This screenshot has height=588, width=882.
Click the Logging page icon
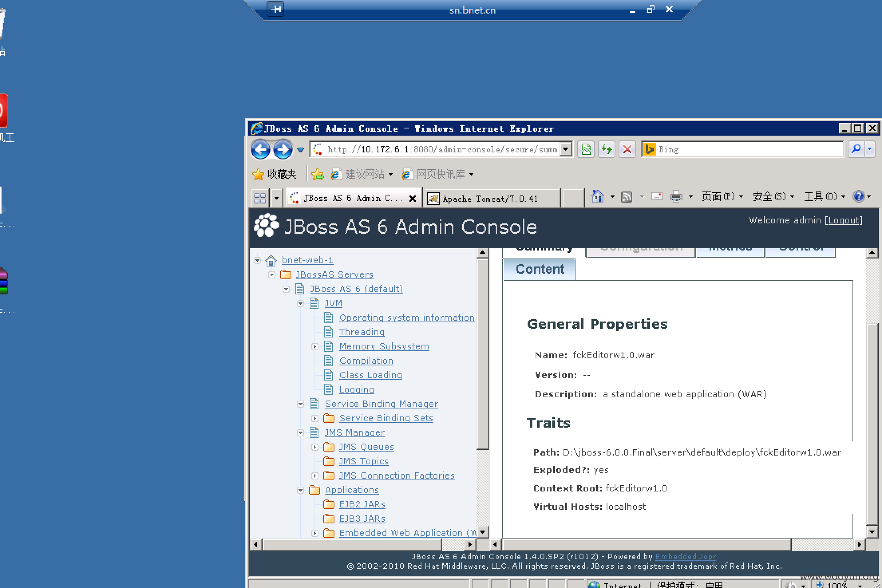[x=328, y=389]
